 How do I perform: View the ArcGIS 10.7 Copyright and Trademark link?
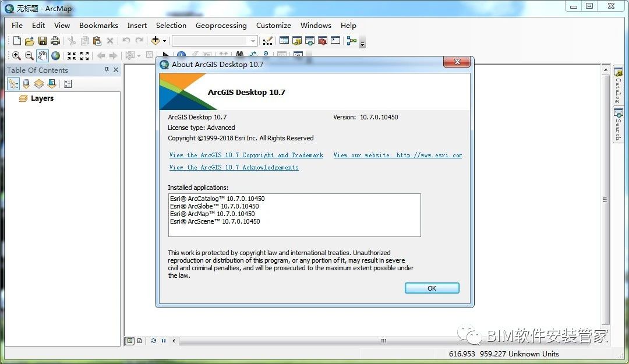click(x=246, y=156)
